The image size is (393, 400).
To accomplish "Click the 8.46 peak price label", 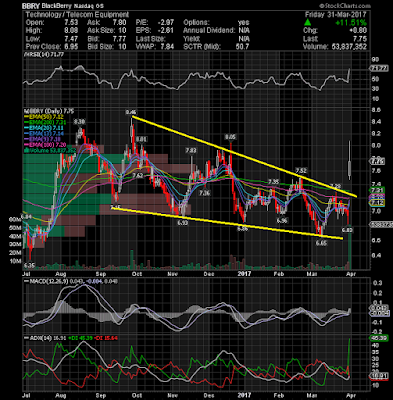I will (x=131, y=112).
